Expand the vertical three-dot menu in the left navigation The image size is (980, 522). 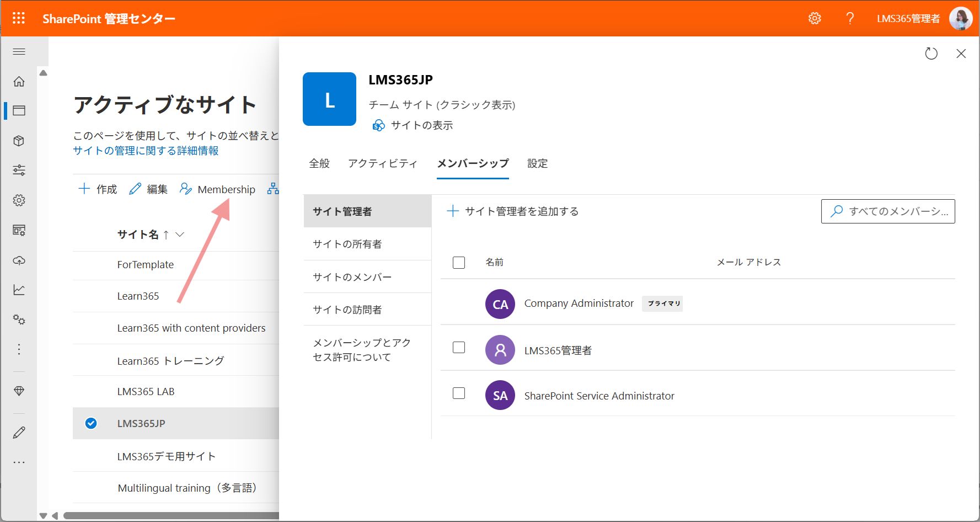pyautogui.click(x=19, y=349)
